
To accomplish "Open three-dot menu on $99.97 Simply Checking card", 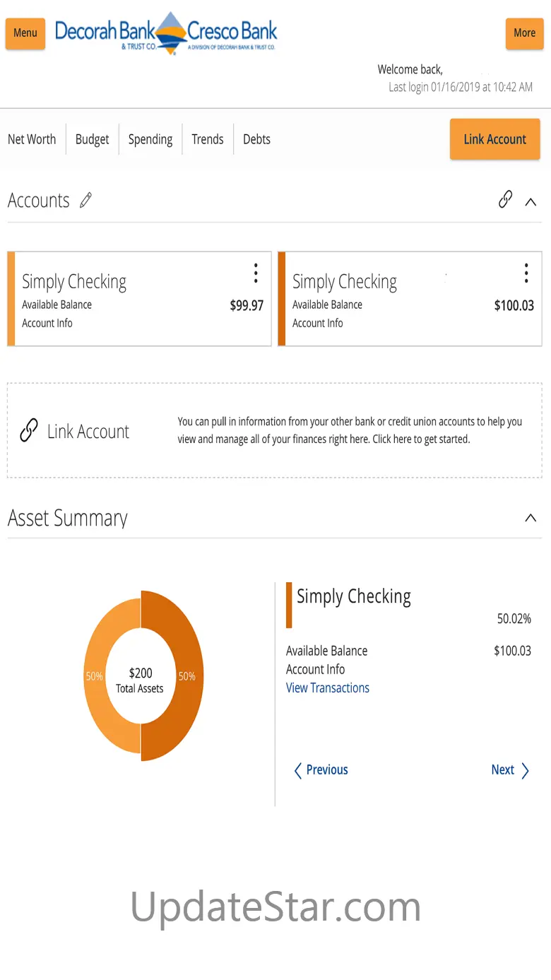I will 256,273.
